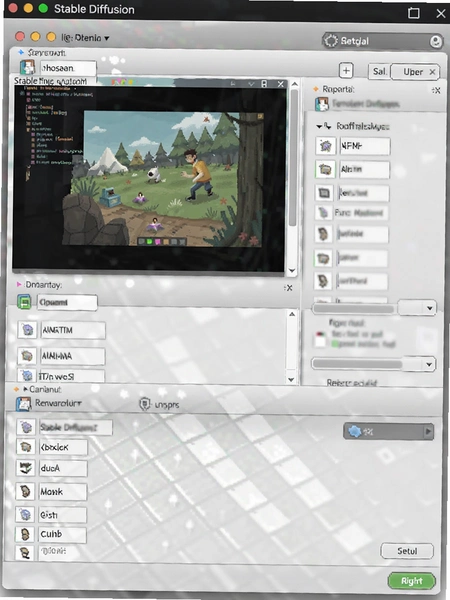
Task: Click the icon beside blurred Stable Diffusion field
Action: pos(26,427)
